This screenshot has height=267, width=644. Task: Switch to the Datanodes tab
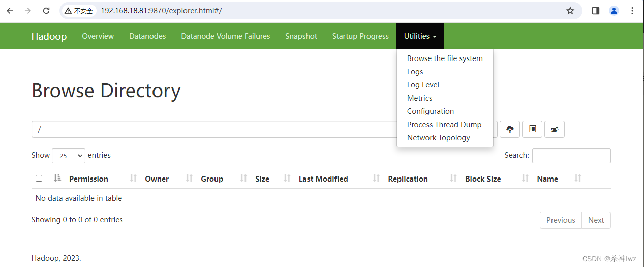(x=147, y=36)
